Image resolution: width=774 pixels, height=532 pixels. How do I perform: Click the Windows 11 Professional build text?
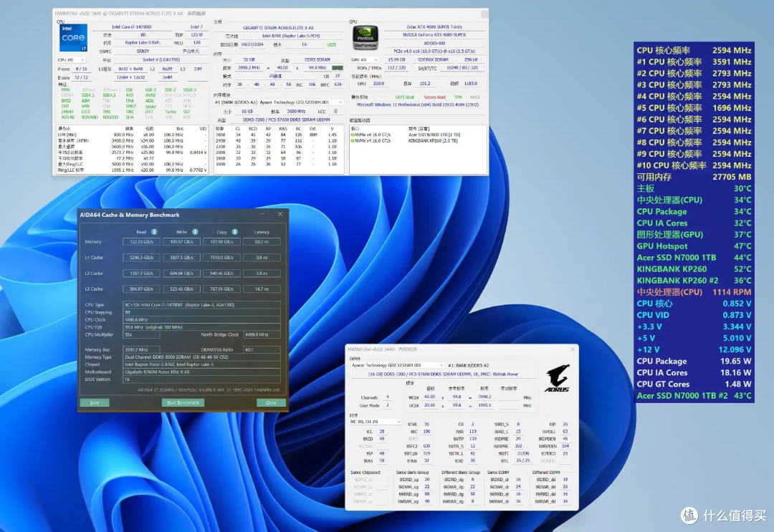[x=418, y=105]
